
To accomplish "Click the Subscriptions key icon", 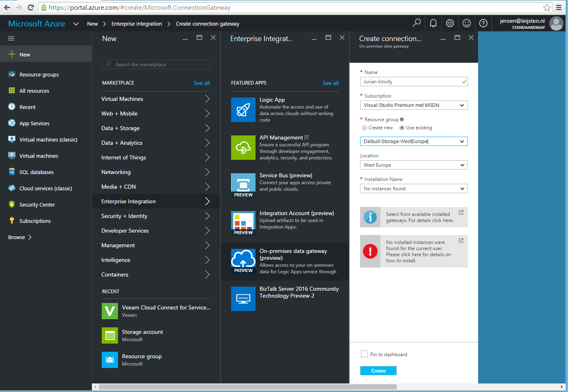I will [12, 221].
